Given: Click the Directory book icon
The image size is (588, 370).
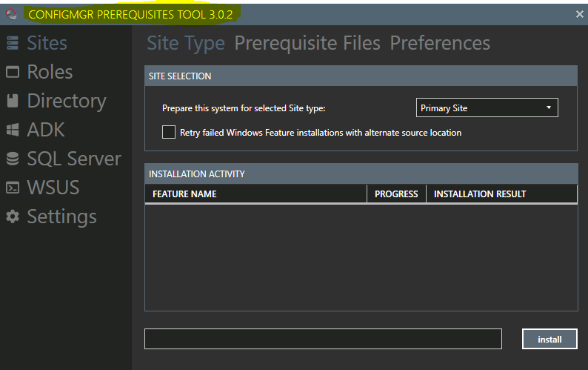Looking at the screenshot, I should 13,101.
